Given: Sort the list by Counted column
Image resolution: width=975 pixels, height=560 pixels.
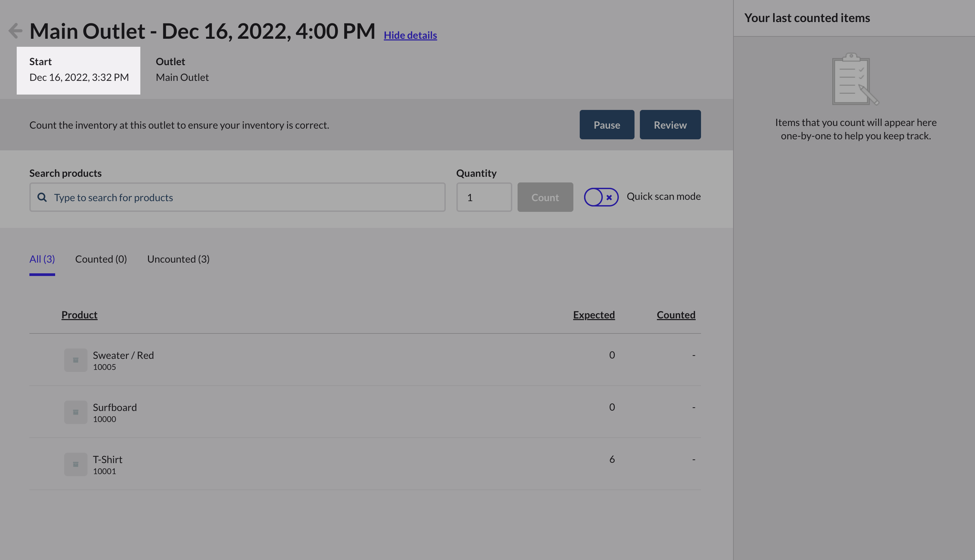Looking at the screenshot, I should pyautogui.click(x=676, y=315).
